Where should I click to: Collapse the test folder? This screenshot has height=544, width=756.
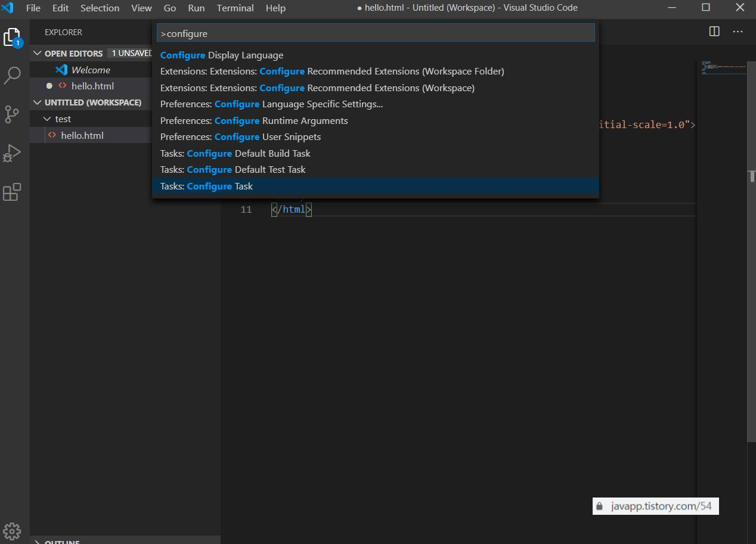tap(47, 119)
